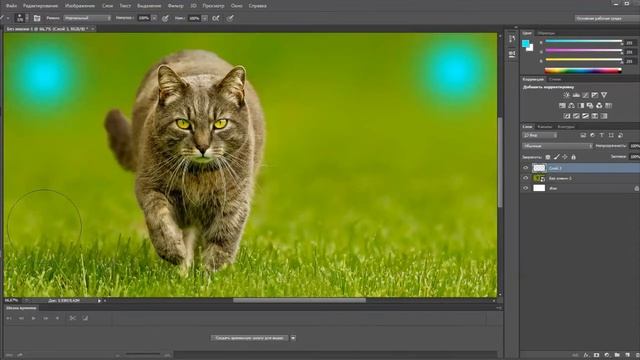Filter layers by pixel layers icon
The height and width of the screenshot is (360, 640).
tap(583, 135)
